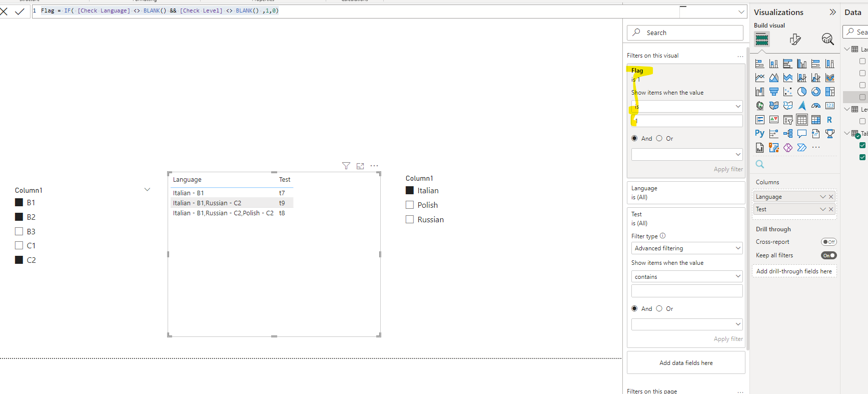868x394 pixels.
Task: Cancel the formula edit with the X icon
Action: point(4,12)
